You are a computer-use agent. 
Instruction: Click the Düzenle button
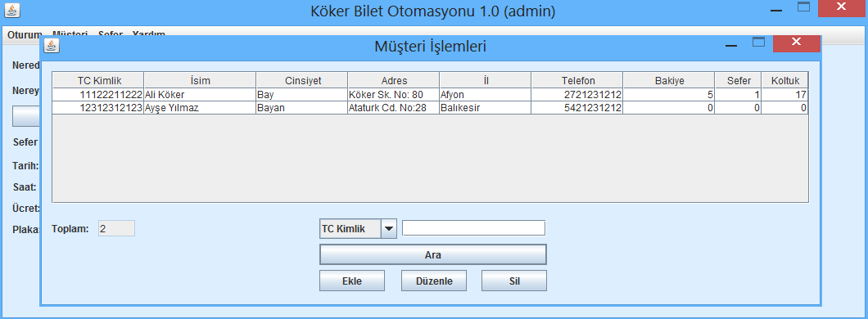coord(434,281)
